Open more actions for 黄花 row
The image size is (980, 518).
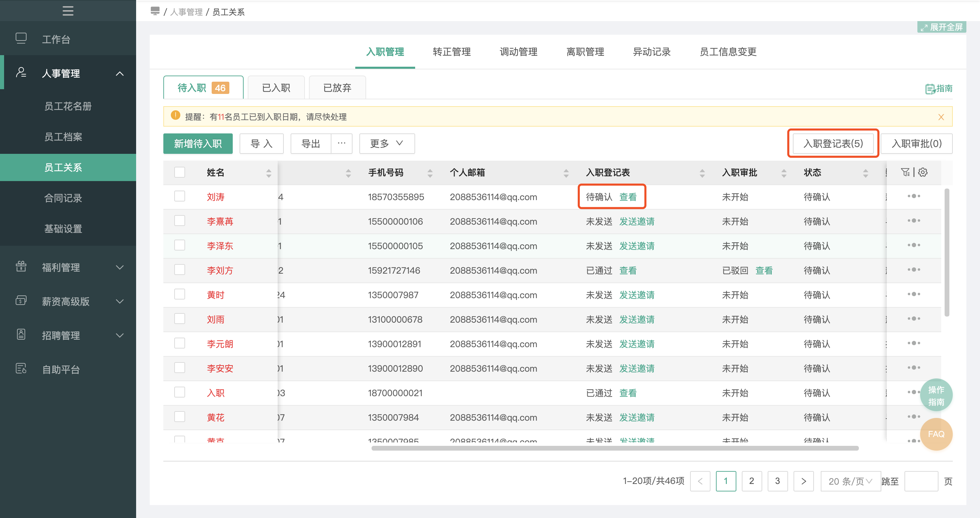point(913,417)
